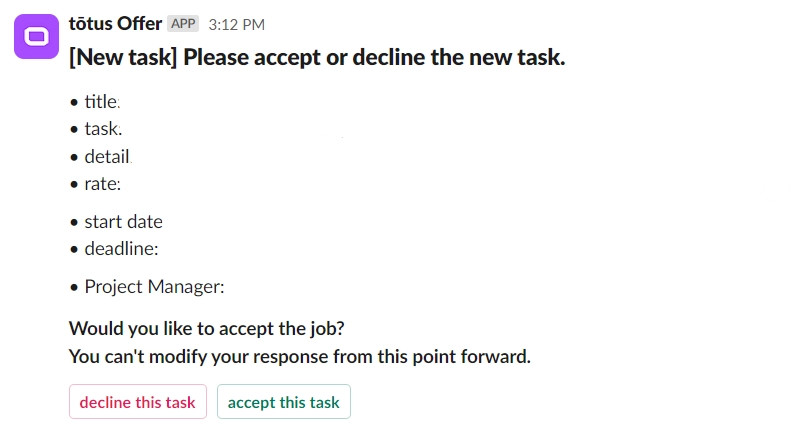Viewport: 791px width, 425px height.
Task: Select the "rate:" bullet line
Action: pyautogui.click(x=102, y=184)
